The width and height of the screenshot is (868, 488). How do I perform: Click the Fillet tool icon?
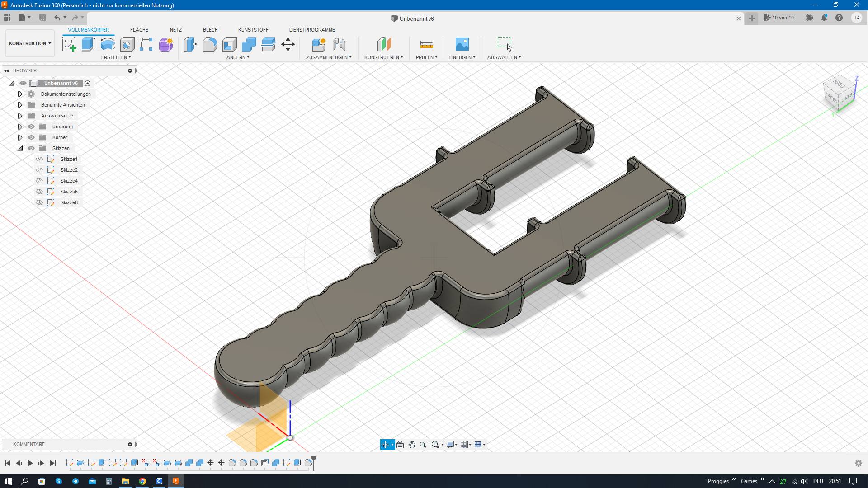click(x=210, y=44)
